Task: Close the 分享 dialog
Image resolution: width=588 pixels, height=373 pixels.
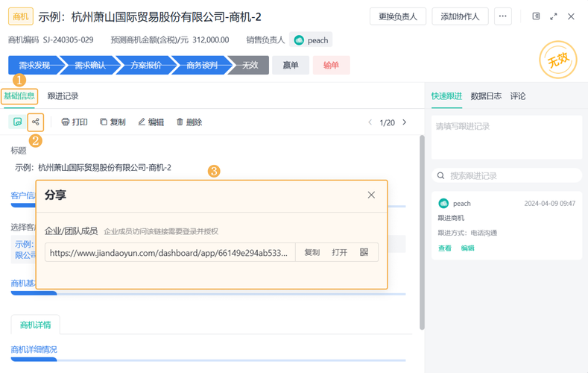Action: point(371,195)
